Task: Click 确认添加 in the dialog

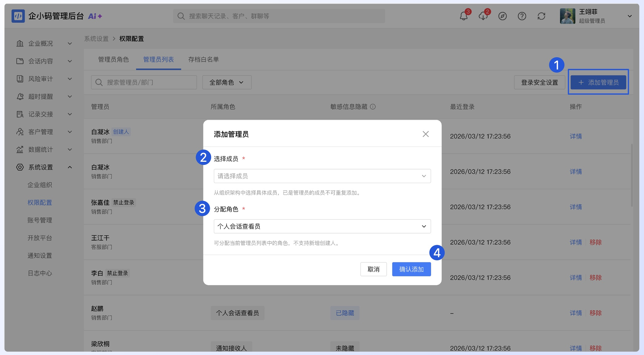Action: tap(412, 269)
